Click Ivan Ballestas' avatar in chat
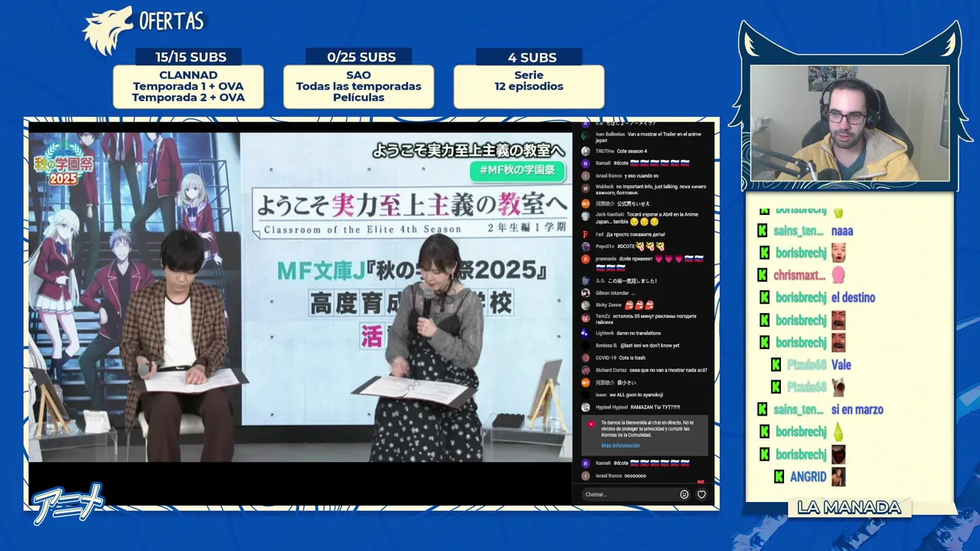 (586, 137)
